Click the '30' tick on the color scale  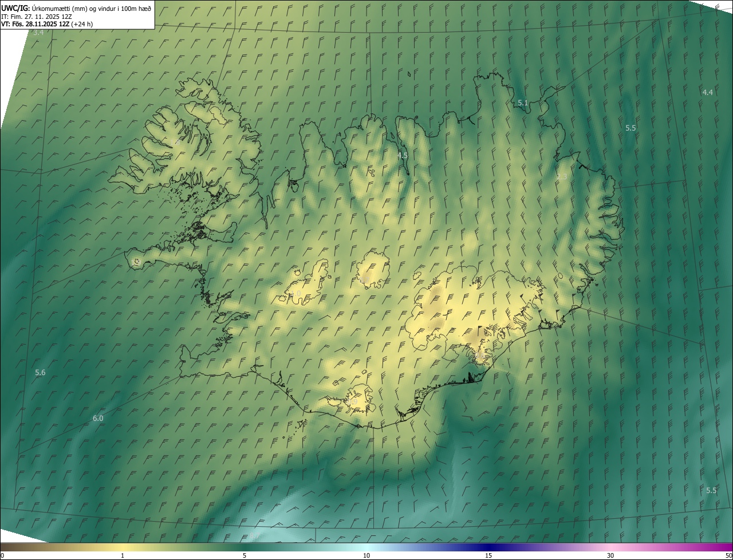click(x=610, y=555)
